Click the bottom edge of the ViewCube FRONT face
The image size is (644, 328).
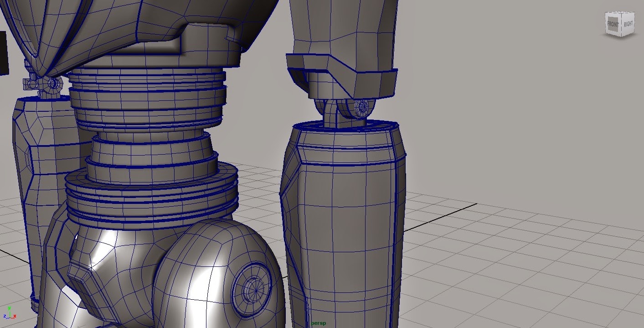tap(613, 34)
